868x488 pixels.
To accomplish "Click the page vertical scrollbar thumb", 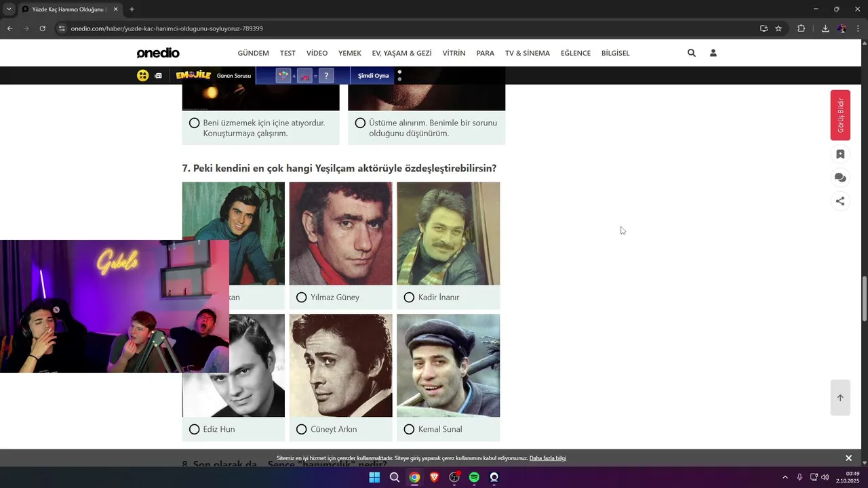I will pos(864,299).
